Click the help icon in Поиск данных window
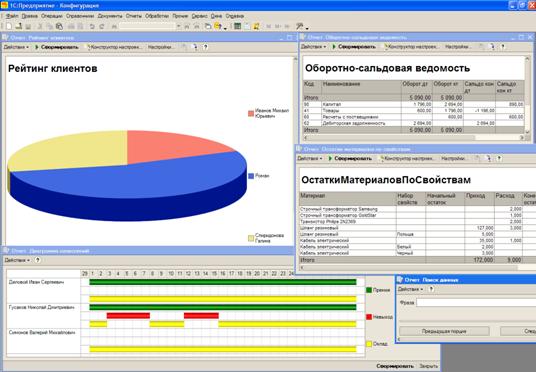Screen dimensions: 536x372 click(431, 289)
